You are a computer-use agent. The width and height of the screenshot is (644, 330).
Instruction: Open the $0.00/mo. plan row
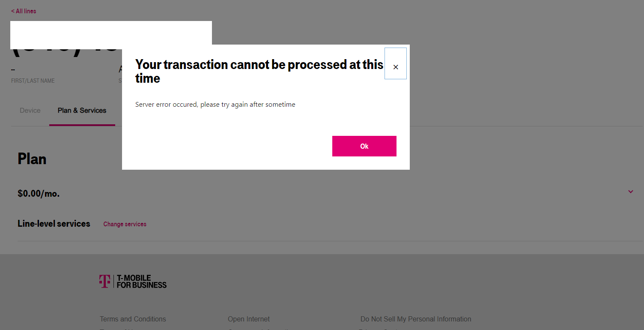[x=39, y=193]
